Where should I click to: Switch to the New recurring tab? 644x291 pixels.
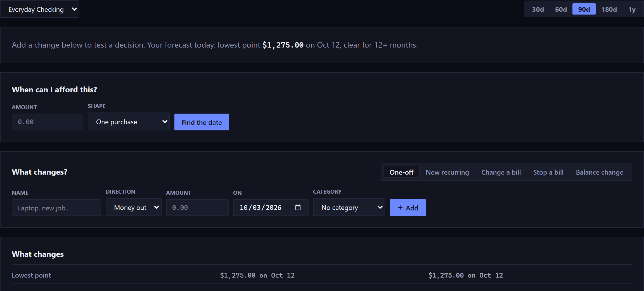tap(447, 172)
